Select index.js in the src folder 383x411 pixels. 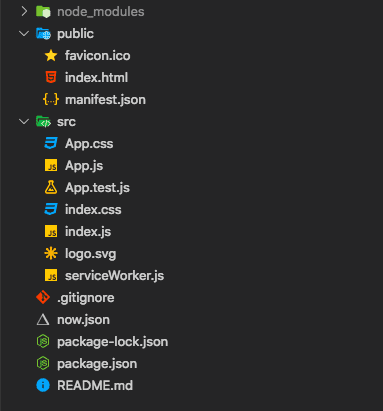(x=88, y=231)
